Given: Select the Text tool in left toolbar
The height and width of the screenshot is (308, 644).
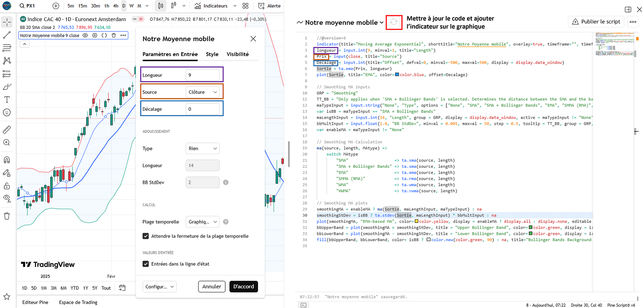Looking at the screenshot, I should pyautogui.click(x=7, y=100).
